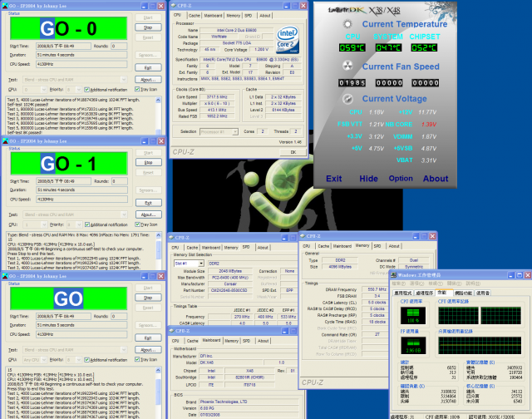Click the log scrollbar in bottom GO window
This screenshot has height=419, width=532.
coord(158,393)
